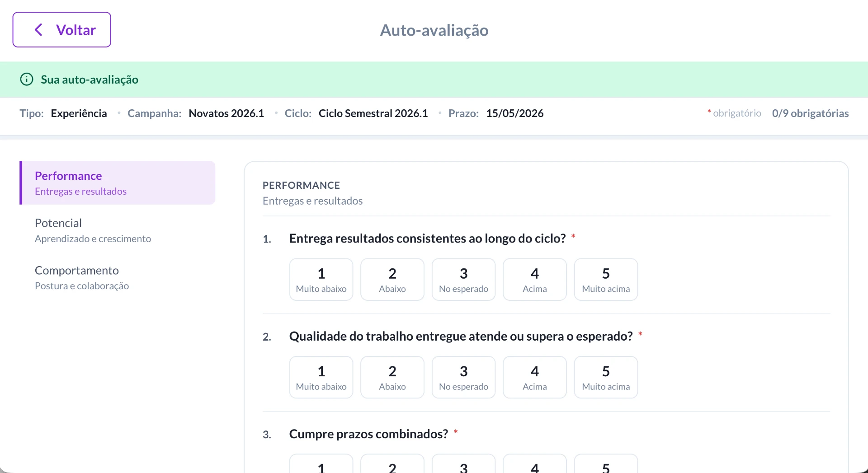Select rating 4 for Cumpre prazos combinados

(x=535, y=464)
